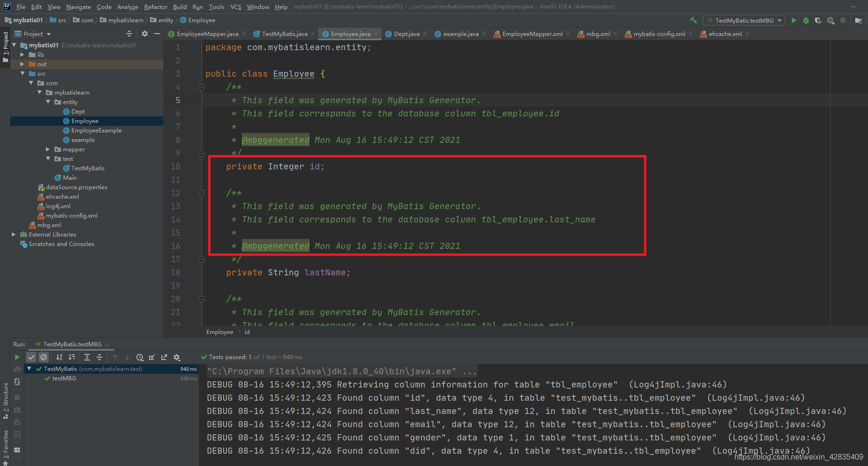Click the Project panel collapse all icon
Screen dimensions: 868x466
pyautogui.click(x=129, y=34)
